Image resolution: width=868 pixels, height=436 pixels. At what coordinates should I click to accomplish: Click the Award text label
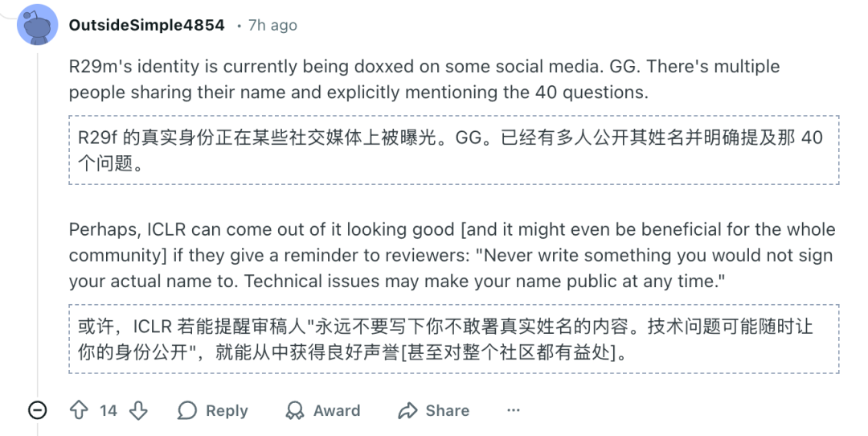tap(336, 410)
